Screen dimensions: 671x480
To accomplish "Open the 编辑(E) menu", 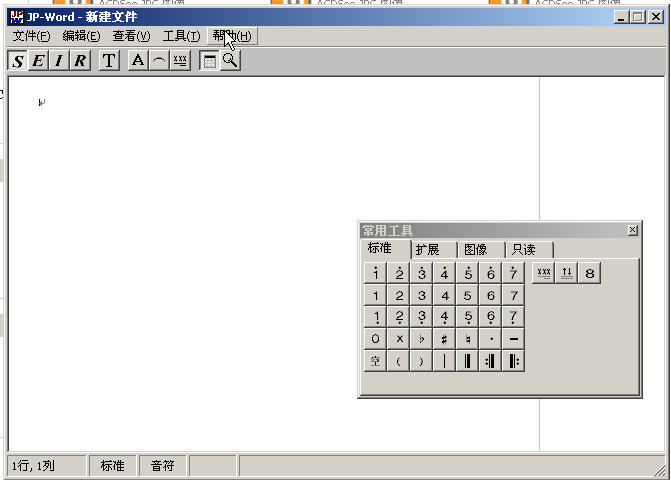I will pyautogui.click(x=81, y=36).
